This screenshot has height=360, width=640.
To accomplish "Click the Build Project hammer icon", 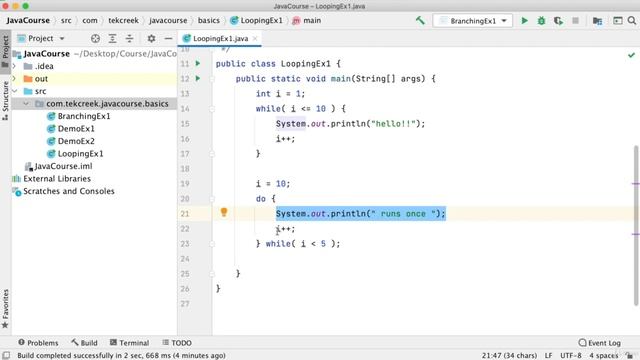I will [420, 20].
